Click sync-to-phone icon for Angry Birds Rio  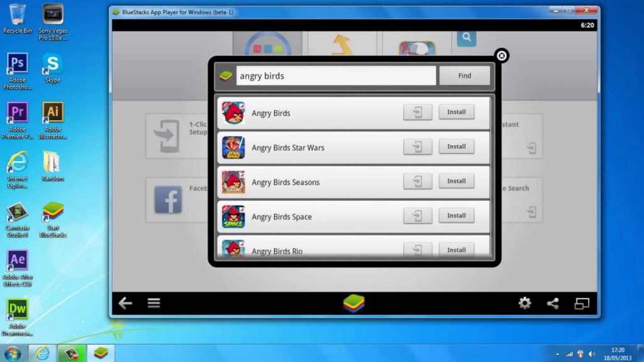(x=418, y=250)
